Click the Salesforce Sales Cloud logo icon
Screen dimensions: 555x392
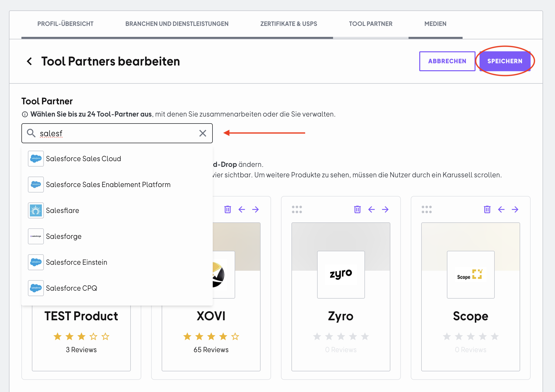pos(36,159)
